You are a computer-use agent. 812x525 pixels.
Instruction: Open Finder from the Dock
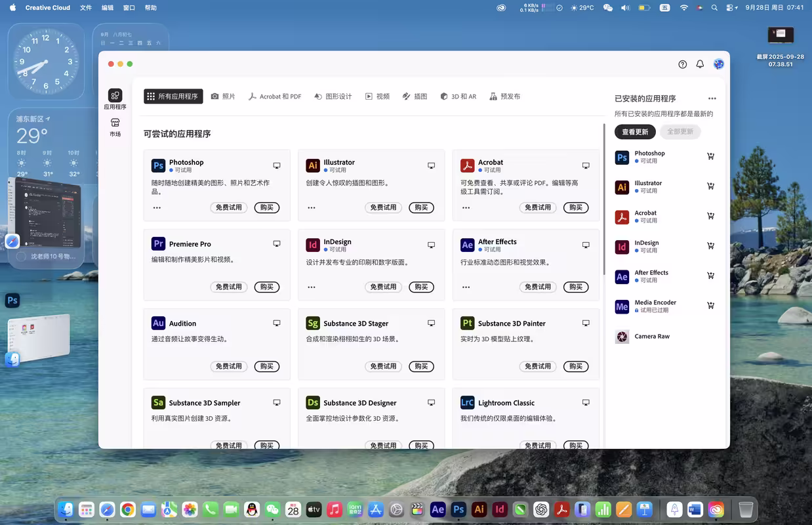(66, 509)
